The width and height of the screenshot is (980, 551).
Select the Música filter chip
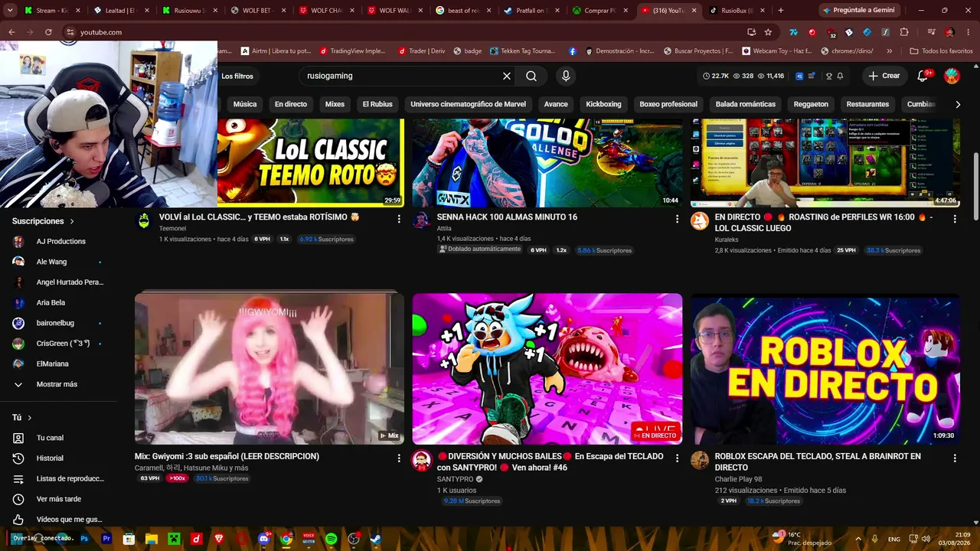click(245, 104)
